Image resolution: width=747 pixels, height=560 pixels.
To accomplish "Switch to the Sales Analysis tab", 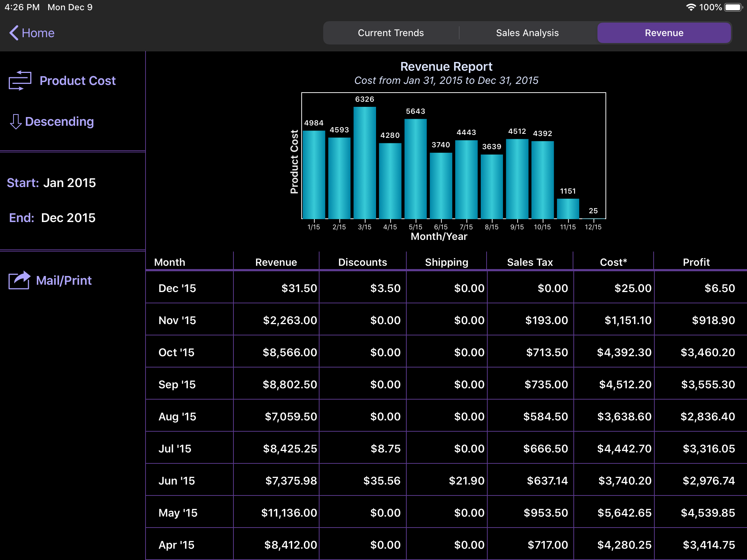I will coord(527,33).
